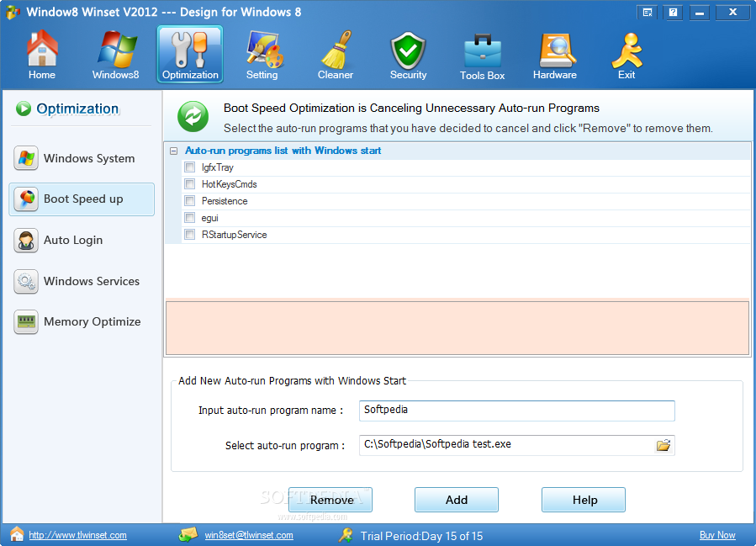This screenshot has width=756, height=546.
Task: Click the app logo in title bar
Action: coord(13,12)
